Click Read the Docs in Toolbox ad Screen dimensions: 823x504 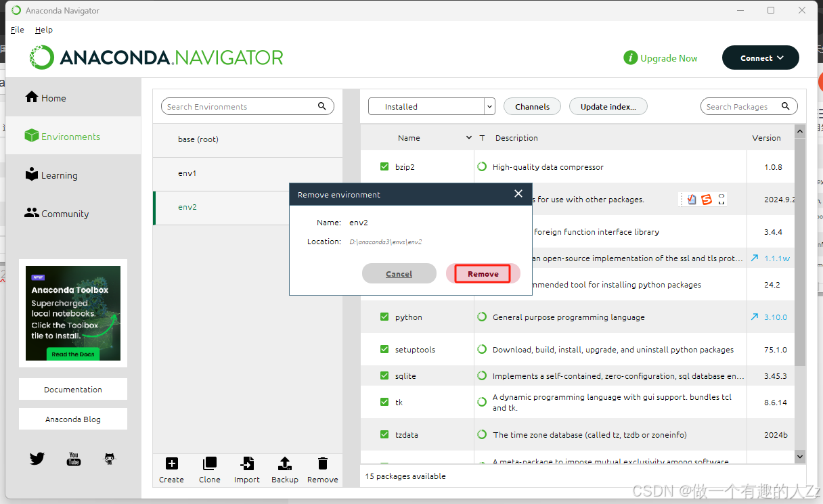[74, 354]
